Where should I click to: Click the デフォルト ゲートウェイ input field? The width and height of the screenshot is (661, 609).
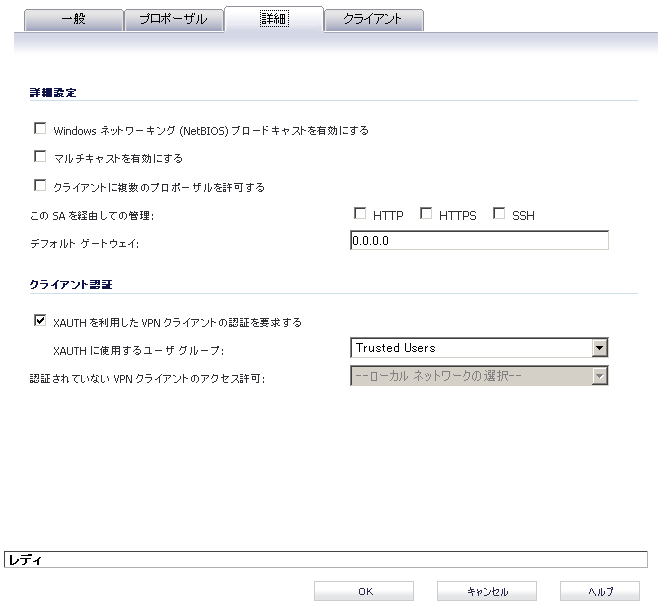479,240
